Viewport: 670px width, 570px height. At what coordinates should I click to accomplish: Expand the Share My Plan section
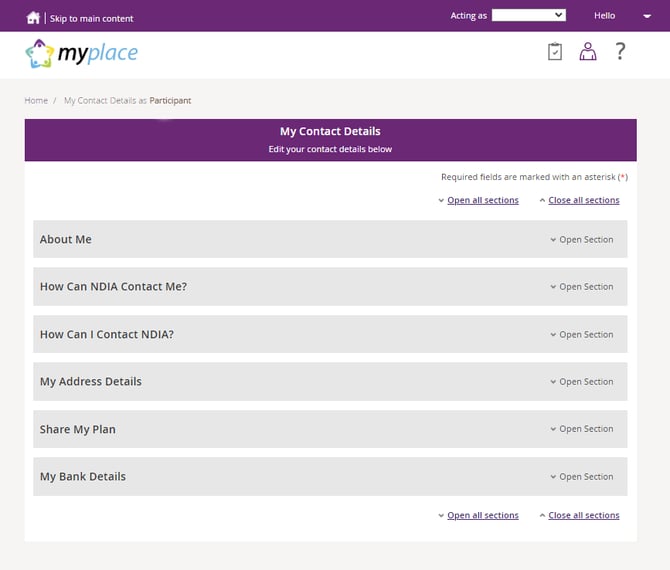click(x=585, y=429)
